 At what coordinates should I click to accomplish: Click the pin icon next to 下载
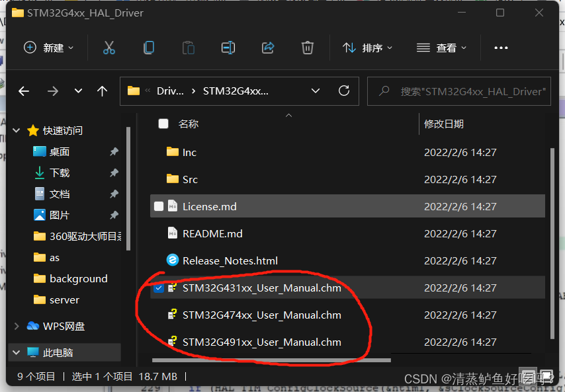click(x=114, y=173)
